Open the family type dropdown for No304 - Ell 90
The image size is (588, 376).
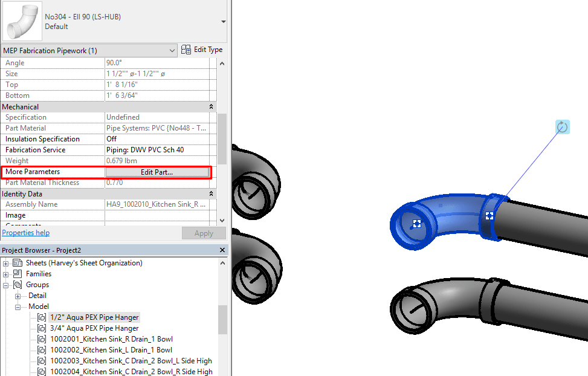224,20
